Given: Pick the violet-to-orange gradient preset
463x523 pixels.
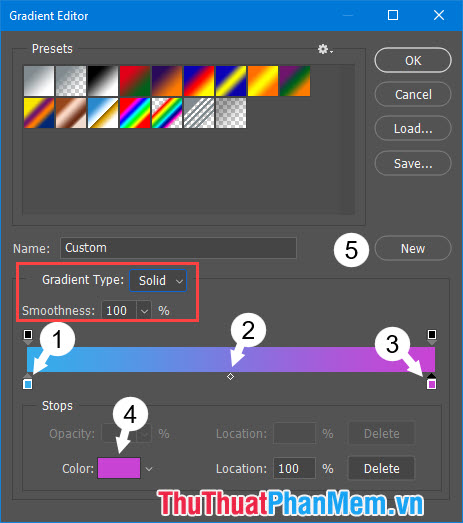Looking at the screenshot, I should (x=167, y=81).
